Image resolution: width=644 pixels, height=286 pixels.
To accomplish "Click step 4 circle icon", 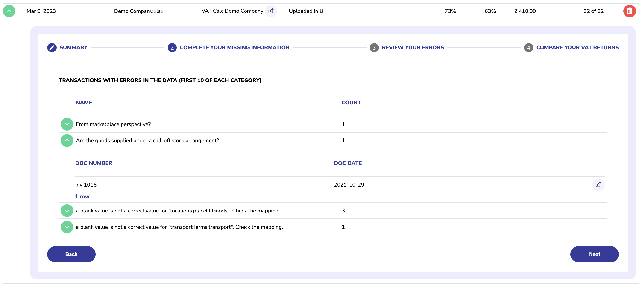I will coord(528,48).
